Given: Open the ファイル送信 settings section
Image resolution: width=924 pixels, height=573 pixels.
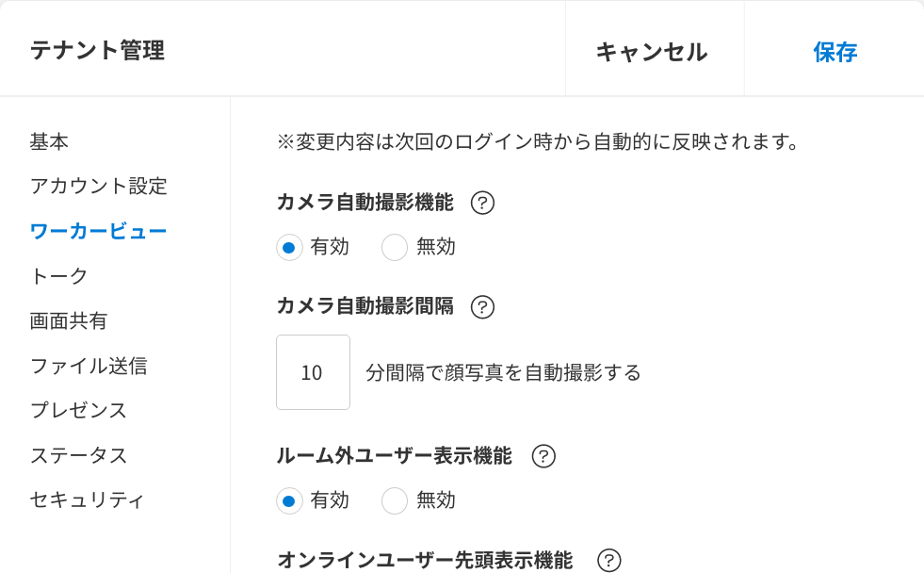Looking at the screenshot, I should [89, 366].
